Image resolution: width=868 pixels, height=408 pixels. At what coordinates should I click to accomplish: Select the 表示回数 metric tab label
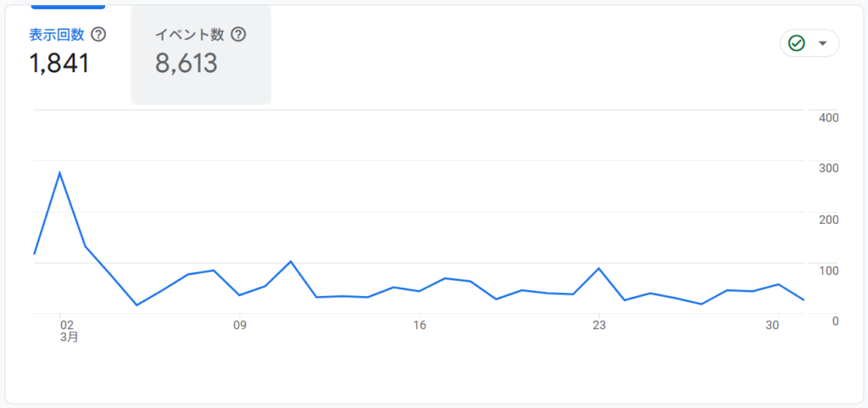(x=57, y=35)
